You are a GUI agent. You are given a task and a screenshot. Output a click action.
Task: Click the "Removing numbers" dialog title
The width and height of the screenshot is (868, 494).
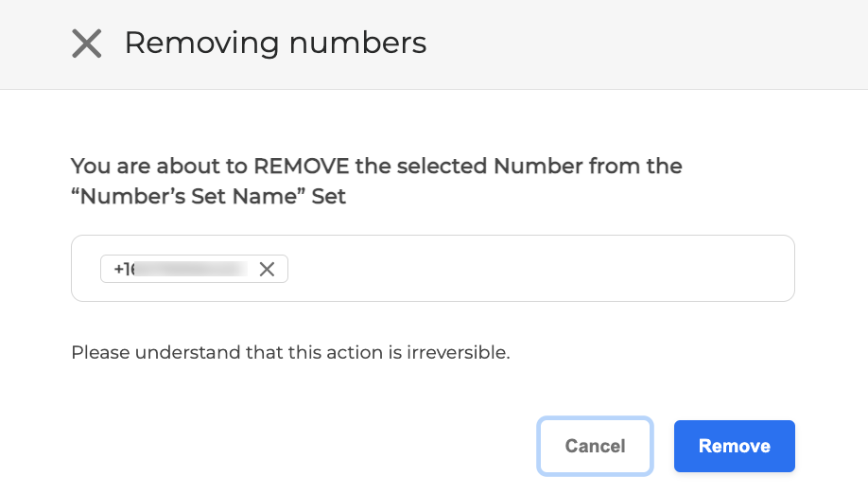(x=275, y=43)
